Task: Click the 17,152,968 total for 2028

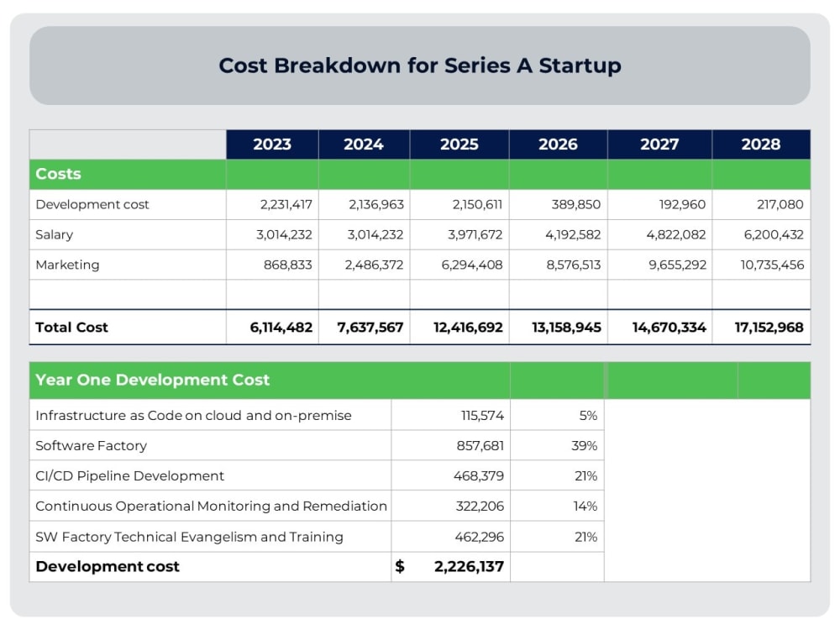Action: click(x=763, y=328)
